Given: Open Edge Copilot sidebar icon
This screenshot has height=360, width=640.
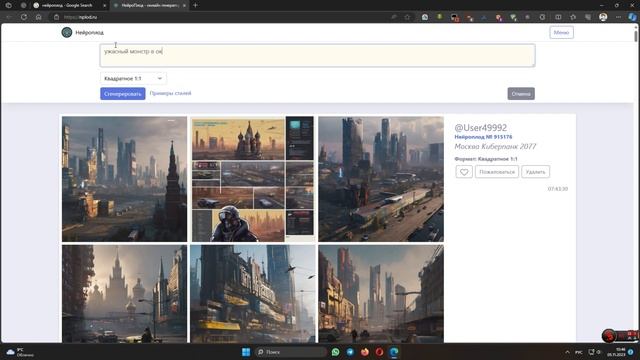Looking at the screenshot, I should [632, 17].
